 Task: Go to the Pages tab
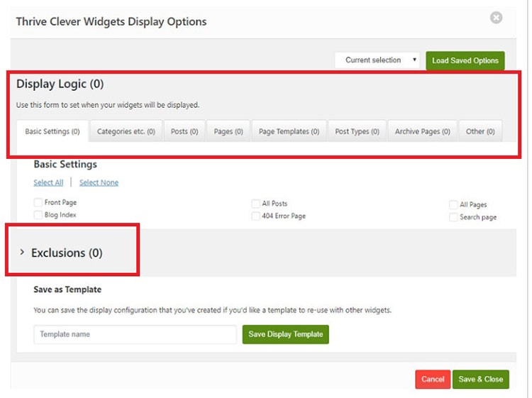click(x=228, y=131)
